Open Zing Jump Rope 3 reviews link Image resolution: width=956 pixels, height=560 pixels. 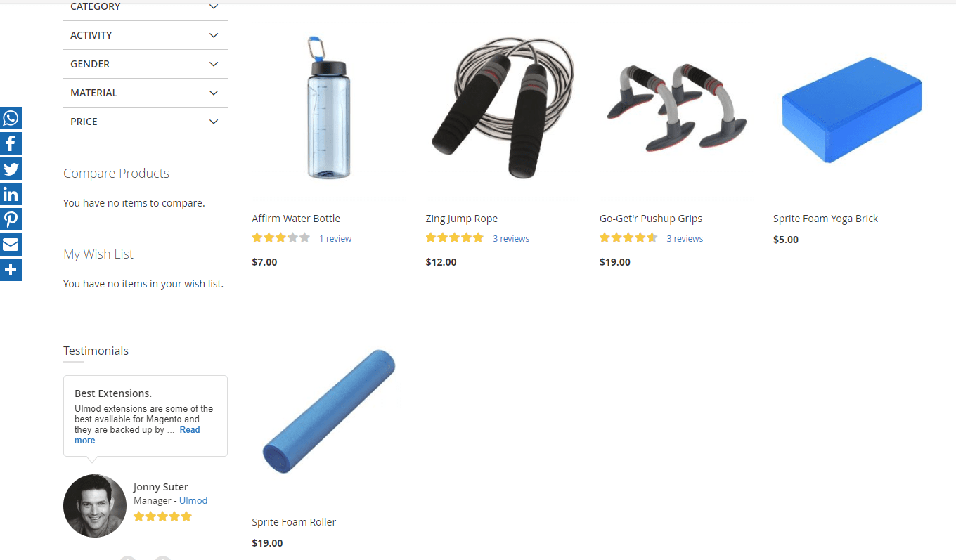click(511, 239)
